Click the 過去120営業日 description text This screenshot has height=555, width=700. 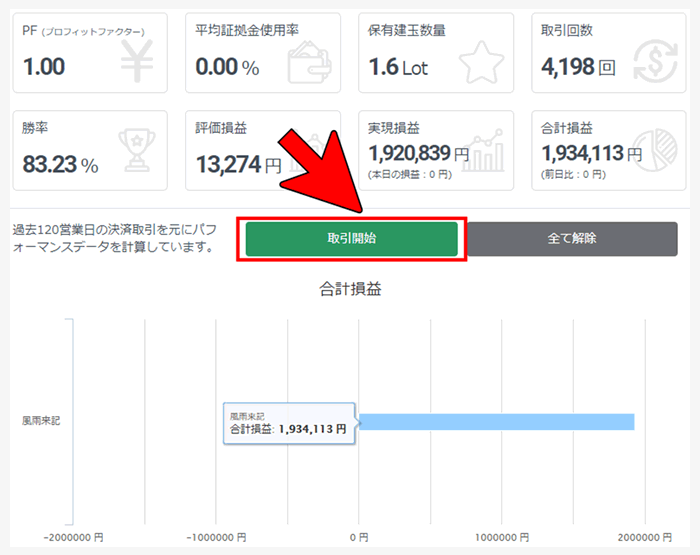coord(115,238)
